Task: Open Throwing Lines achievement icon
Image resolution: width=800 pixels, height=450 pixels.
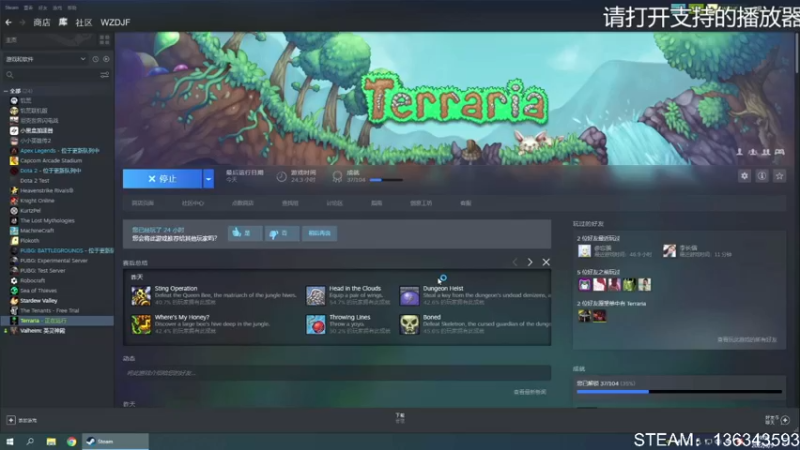Action: pos(315,324)
